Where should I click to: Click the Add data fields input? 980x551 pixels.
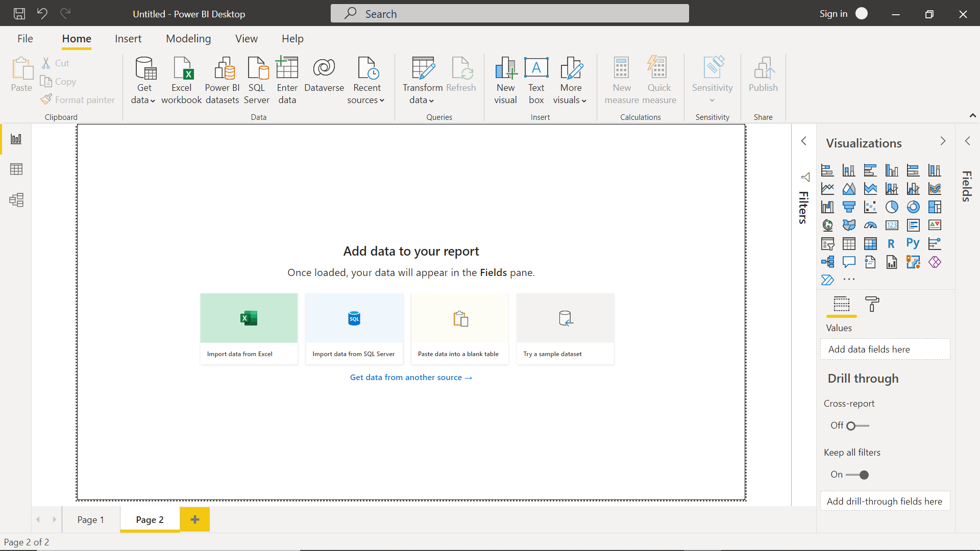pyautogui.click(x=886, y=348)
